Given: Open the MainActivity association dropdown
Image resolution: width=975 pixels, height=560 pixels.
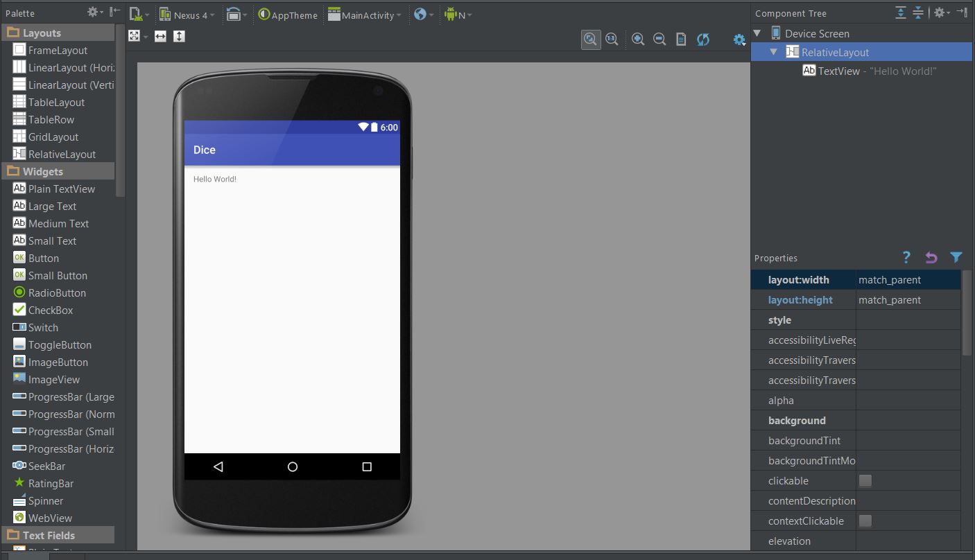Looking at the screenshot, I should click(364, 15).
